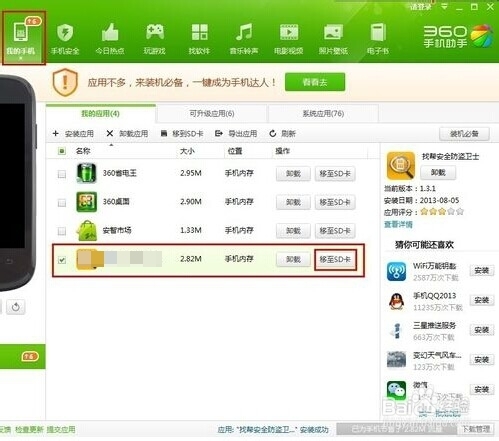Open the 查看详情 link

398,224
